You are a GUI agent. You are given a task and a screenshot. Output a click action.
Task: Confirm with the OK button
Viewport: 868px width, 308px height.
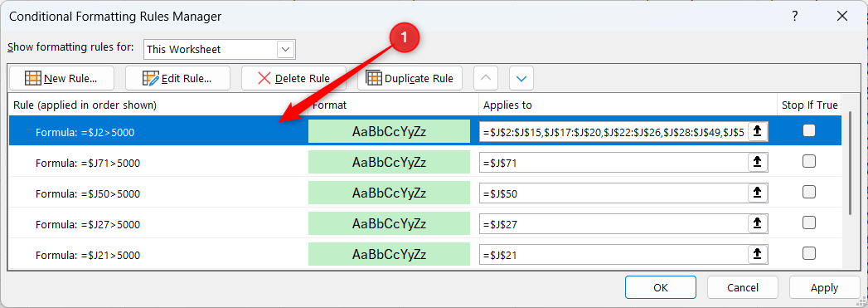click(661, 287)
